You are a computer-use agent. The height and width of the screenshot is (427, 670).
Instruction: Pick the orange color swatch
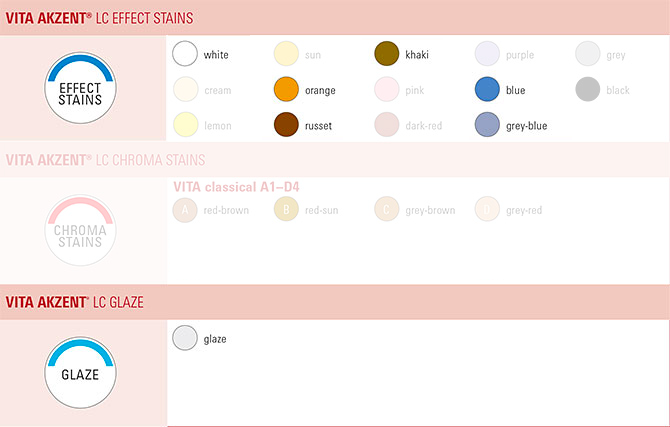point(286,89)
